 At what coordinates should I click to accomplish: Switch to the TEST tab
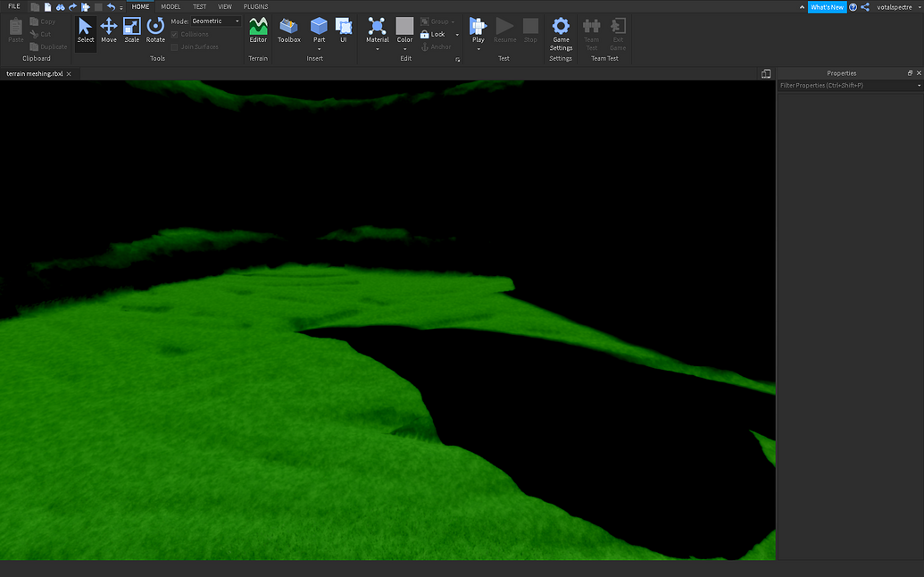(200, 6)
